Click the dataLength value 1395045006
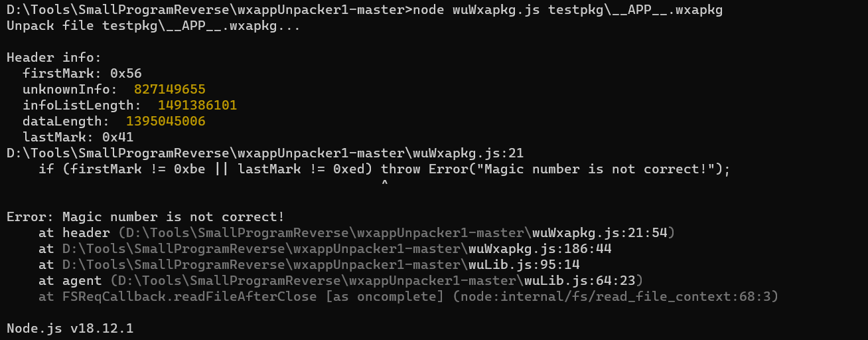The image size is (868, 340). point(166,122)
